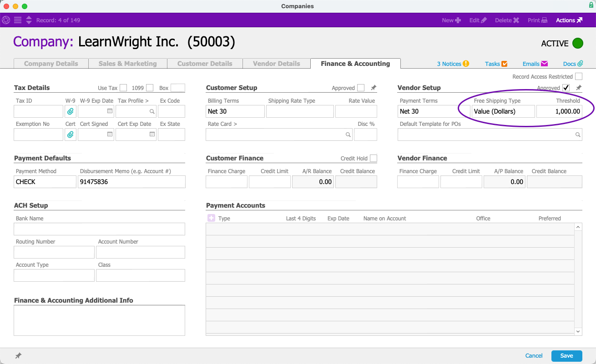596x364 pixels.
Task: Open the Free Shipping Type dropdown
Action: 503,111
